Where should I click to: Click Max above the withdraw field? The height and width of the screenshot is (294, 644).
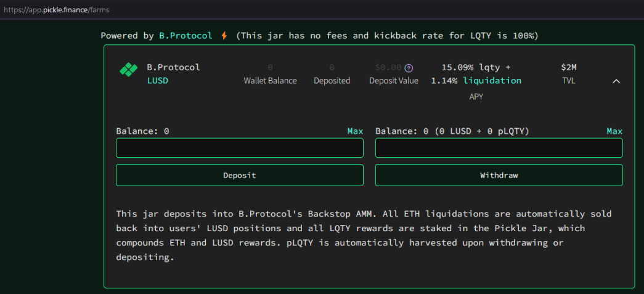pos(614,131)
